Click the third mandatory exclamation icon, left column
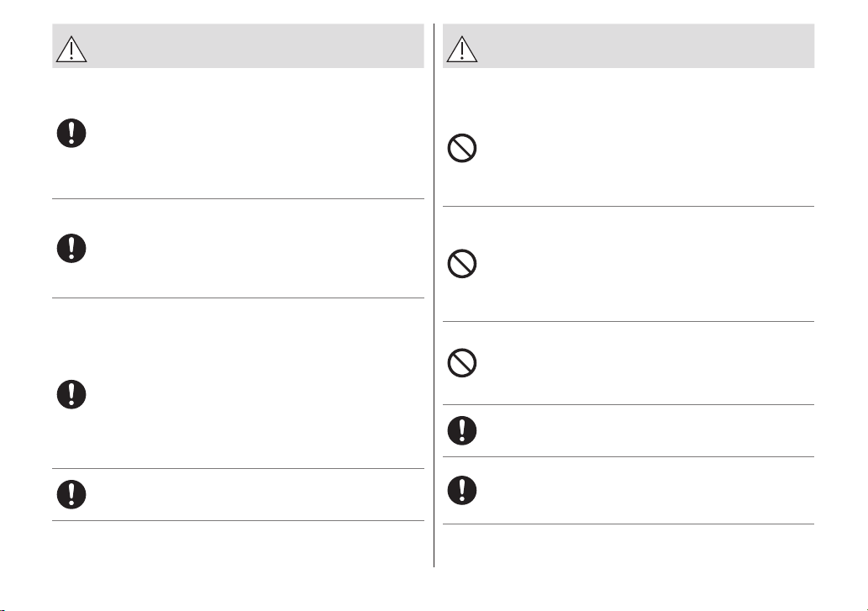This screenshot has height=611, width=868. point(71,395)
